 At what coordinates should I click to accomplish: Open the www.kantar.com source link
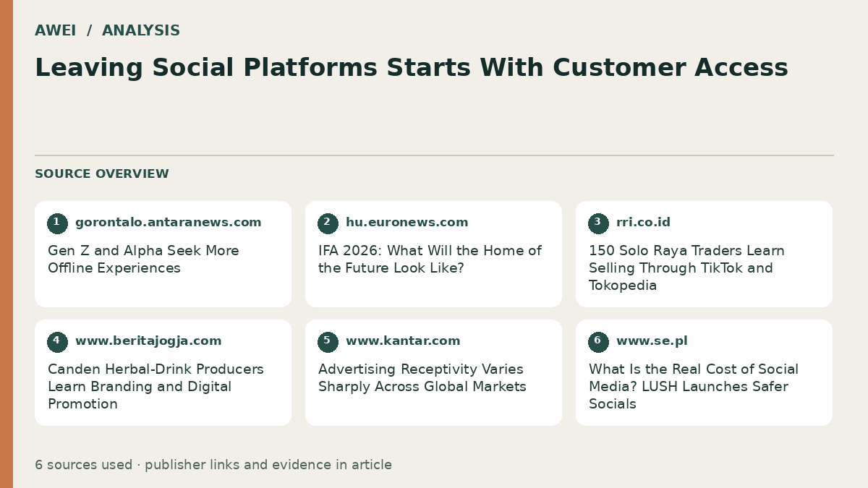(x=403, y=341)
